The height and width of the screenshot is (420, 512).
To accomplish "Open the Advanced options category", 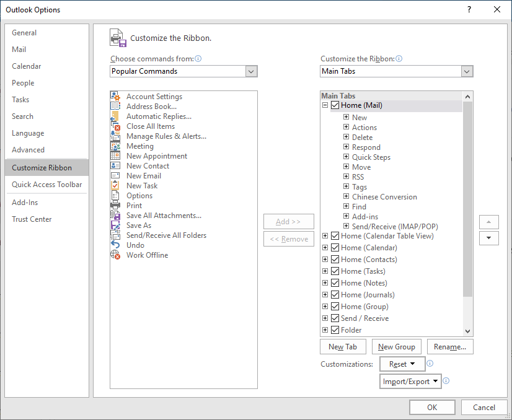I will (x=46, y=150).
